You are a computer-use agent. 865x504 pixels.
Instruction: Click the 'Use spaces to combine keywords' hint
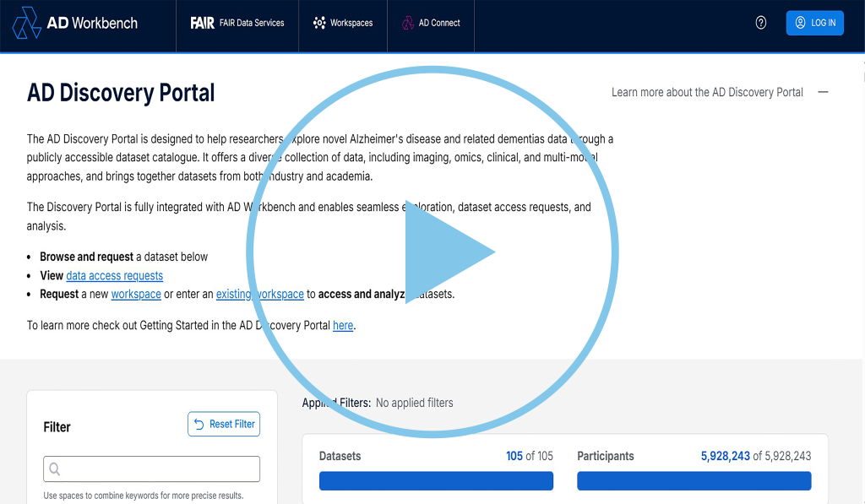(x=144, y=496)
